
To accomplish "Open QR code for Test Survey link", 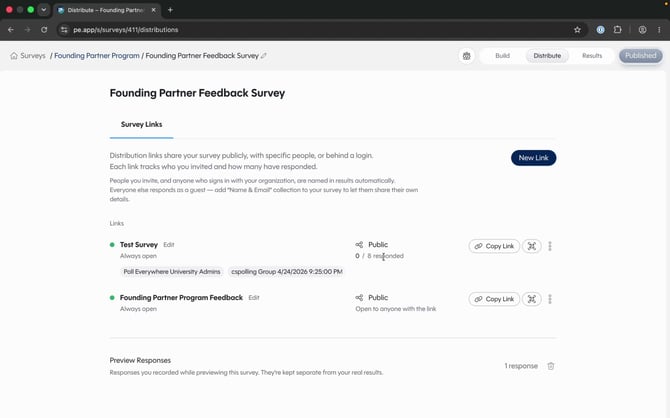I will (x=532, y=246).
